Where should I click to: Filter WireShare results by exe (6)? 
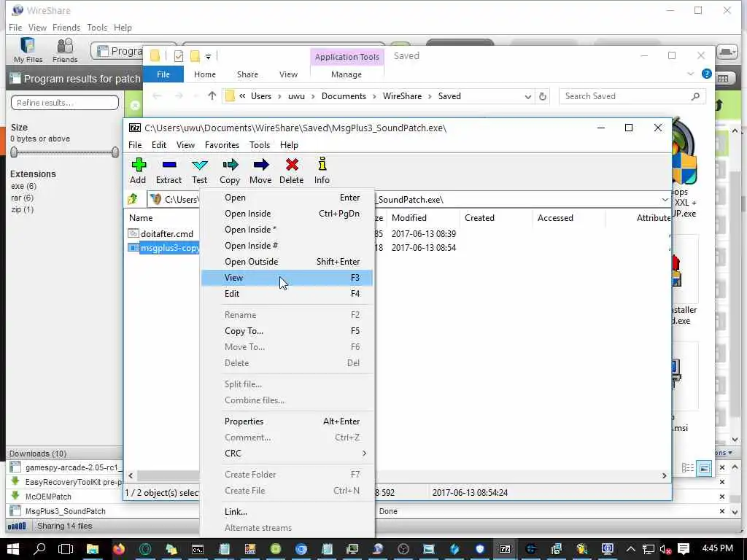click(24, 186)
